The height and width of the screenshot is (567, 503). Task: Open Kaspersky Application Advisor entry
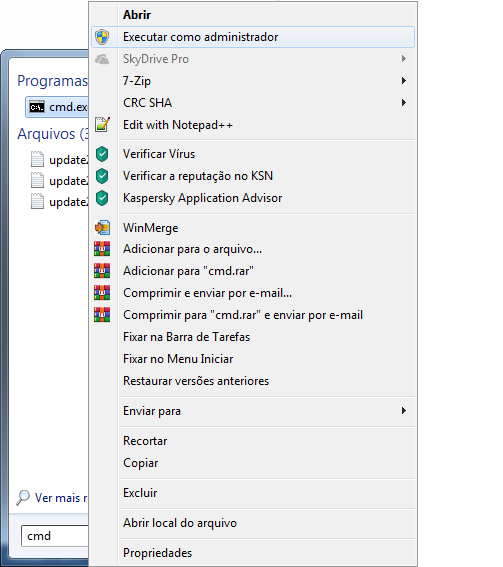[253, 198]
